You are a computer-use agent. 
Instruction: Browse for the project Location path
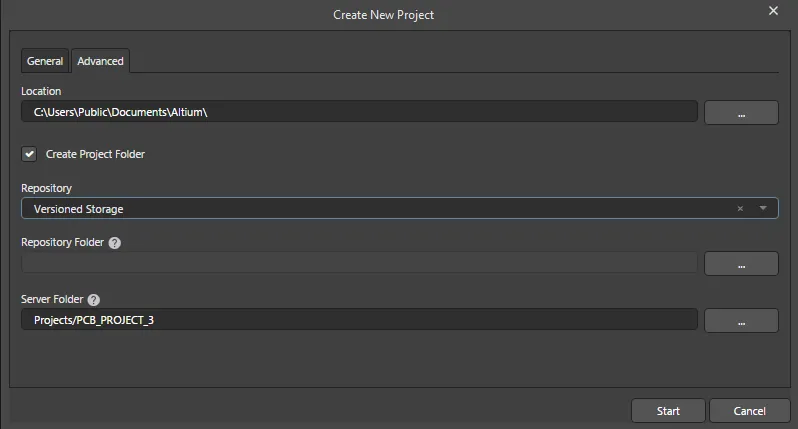[741, 113]
